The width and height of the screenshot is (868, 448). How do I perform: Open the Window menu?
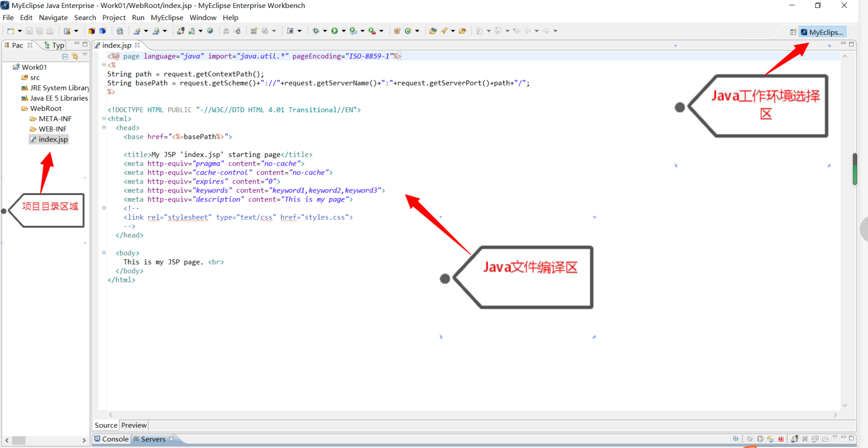203,17
